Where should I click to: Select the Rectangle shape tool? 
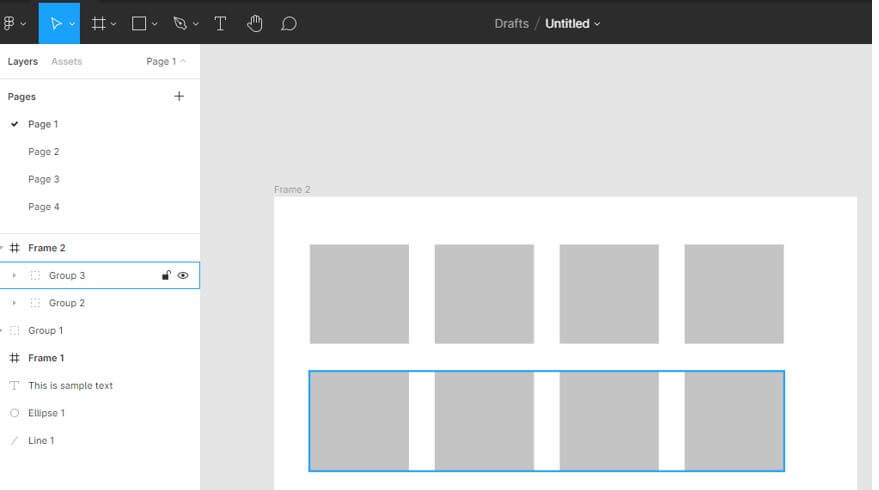139,24
